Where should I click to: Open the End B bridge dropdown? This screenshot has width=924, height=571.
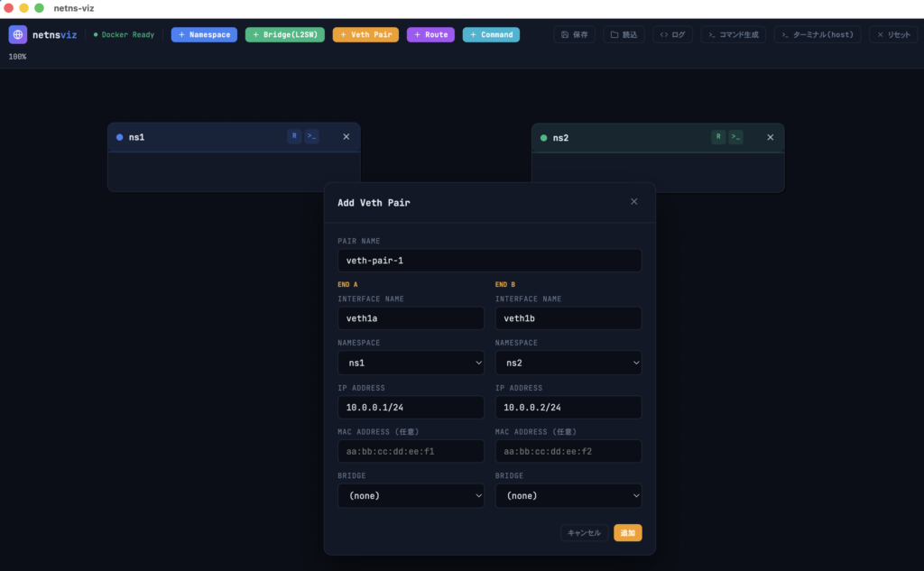(568, 495)
